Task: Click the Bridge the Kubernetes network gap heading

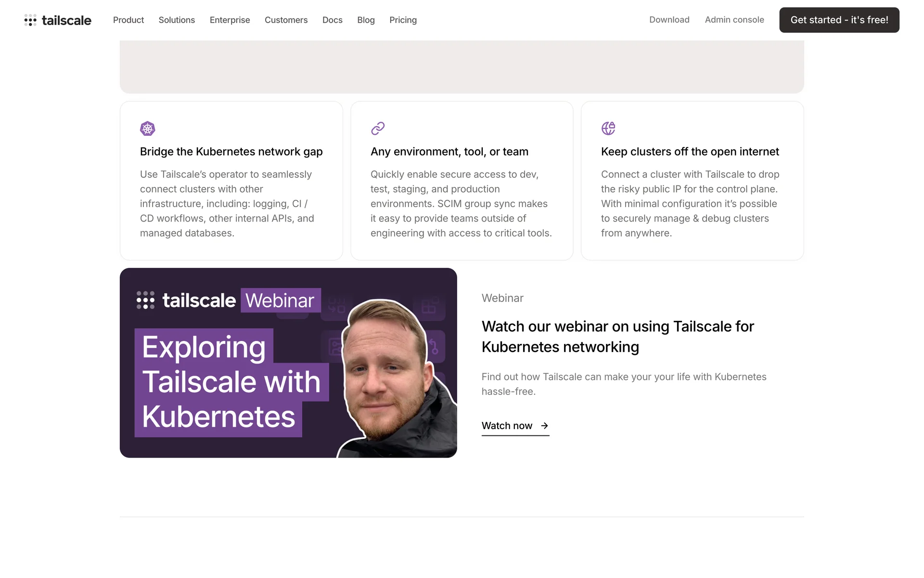Action: tap(231, 152)
